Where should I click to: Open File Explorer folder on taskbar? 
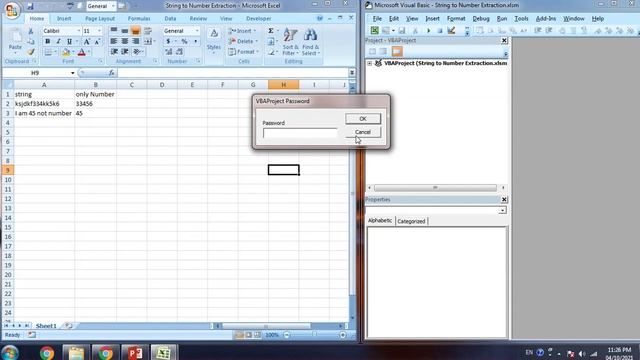[x=76, y=352]
